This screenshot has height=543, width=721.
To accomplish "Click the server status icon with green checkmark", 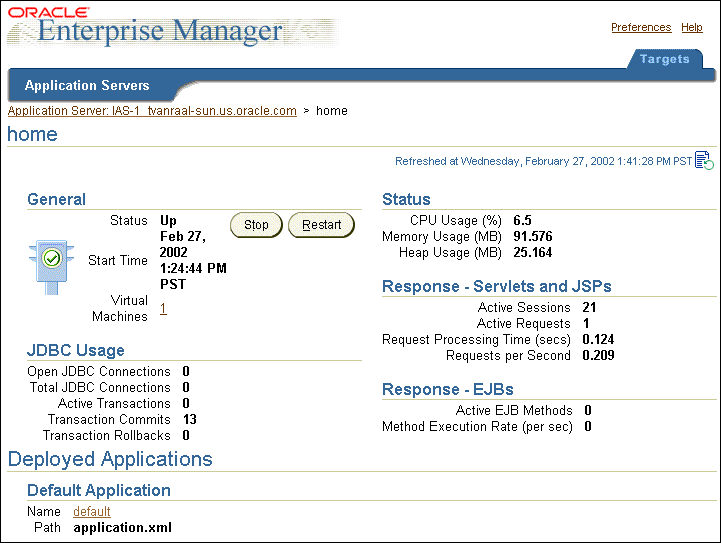I will pyautogui.click(x=52, y=267).
